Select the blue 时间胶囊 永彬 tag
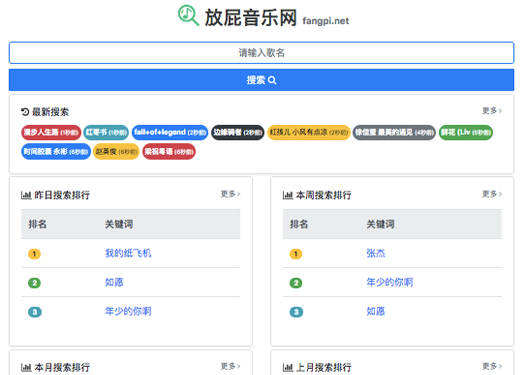Image resolution: width=523 pixels, height=375 pixels. click(x=56, y=152)
